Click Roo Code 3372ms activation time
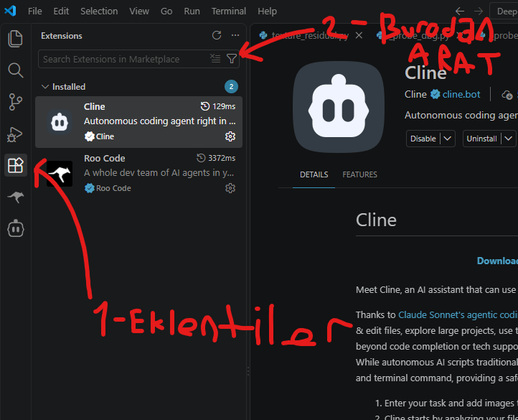 pyautogui.click(x=216, y=158)
